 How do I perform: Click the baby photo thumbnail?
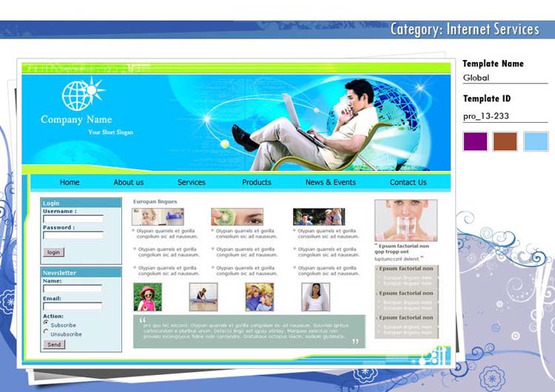pyautogui.click(x=158, y=217)
